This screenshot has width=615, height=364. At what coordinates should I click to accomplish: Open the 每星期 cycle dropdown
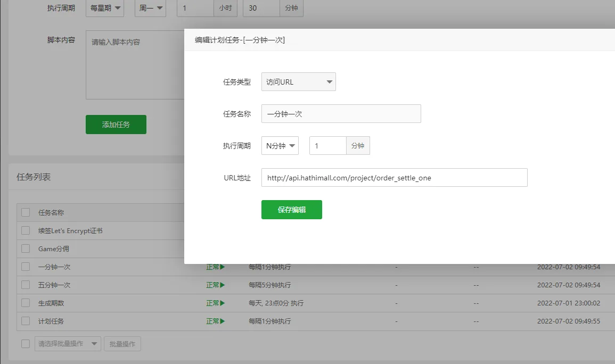[x=105, y=8]
